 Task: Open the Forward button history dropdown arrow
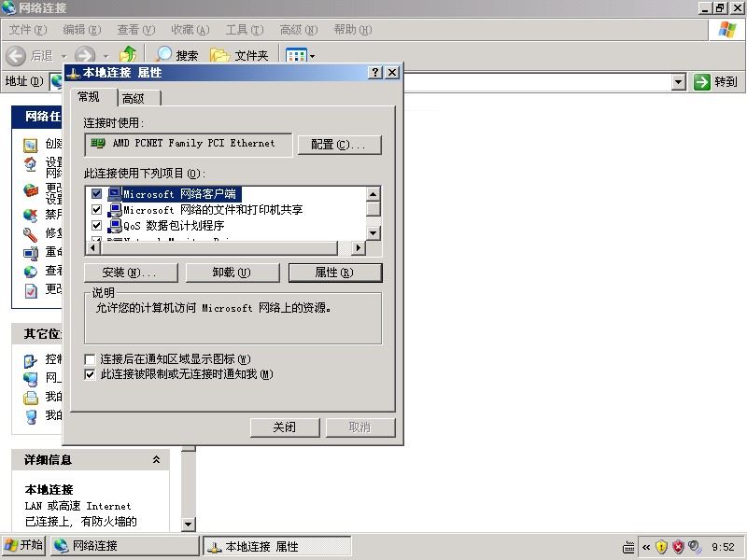pos(106,56)
